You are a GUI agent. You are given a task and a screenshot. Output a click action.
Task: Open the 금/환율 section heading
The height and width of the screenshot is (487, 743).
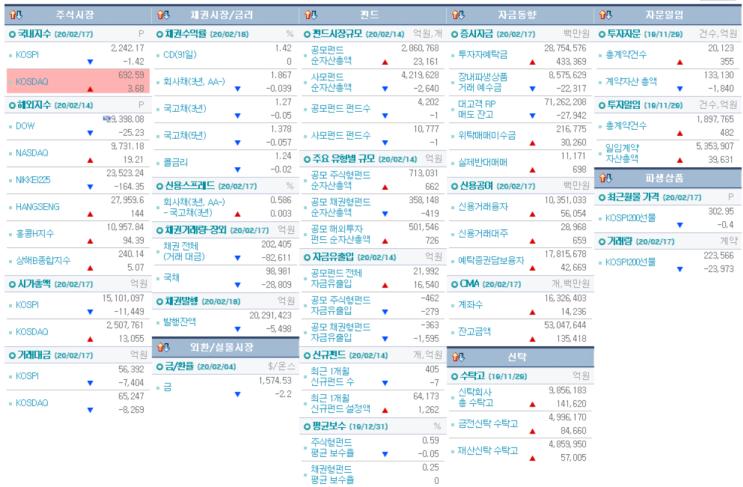(180, 367)
